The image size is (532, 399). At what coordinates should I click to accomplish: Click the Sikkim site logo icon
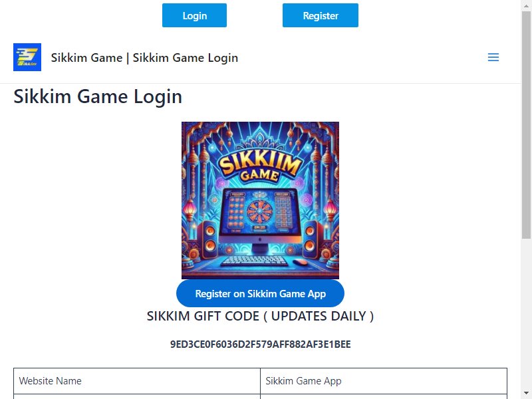[x=27, y=57]
